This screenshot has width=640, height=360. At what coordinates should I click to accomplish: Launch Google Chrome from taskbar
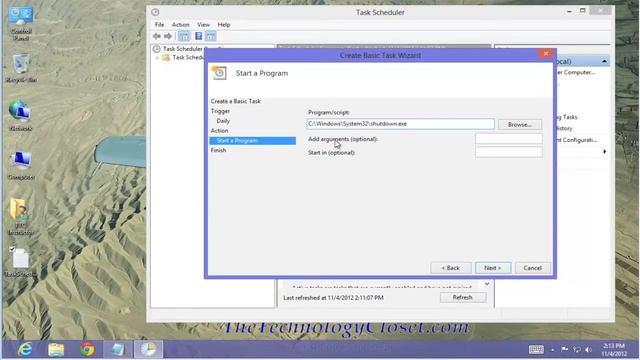point(87,349)
